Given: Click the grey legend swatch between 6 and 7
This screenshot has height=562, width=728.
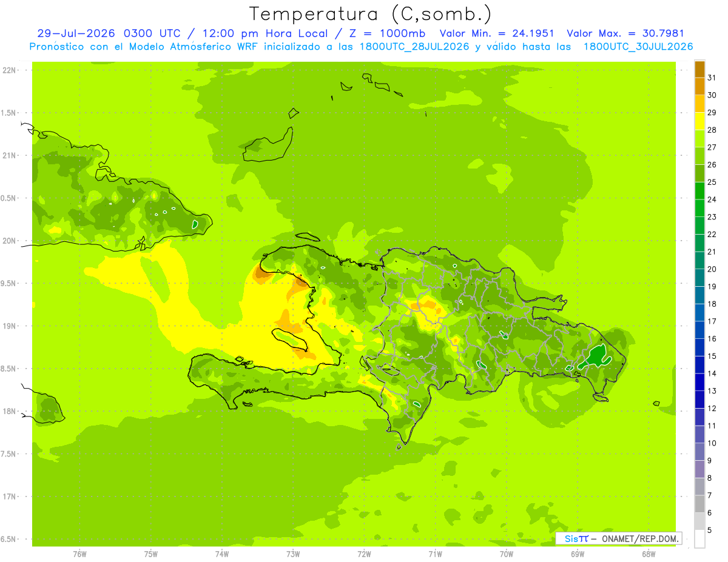Looking at the screenshot, I should click(699, 504).
